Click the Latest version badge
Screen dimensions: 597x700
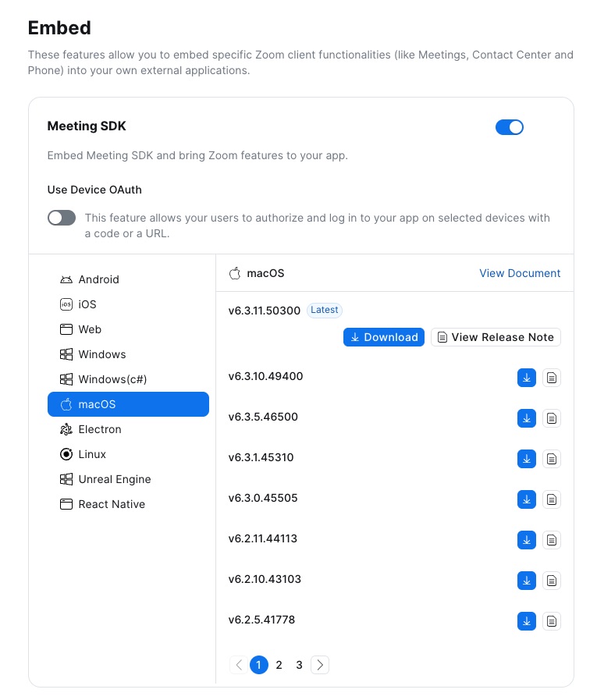click(x=324, y=310)
